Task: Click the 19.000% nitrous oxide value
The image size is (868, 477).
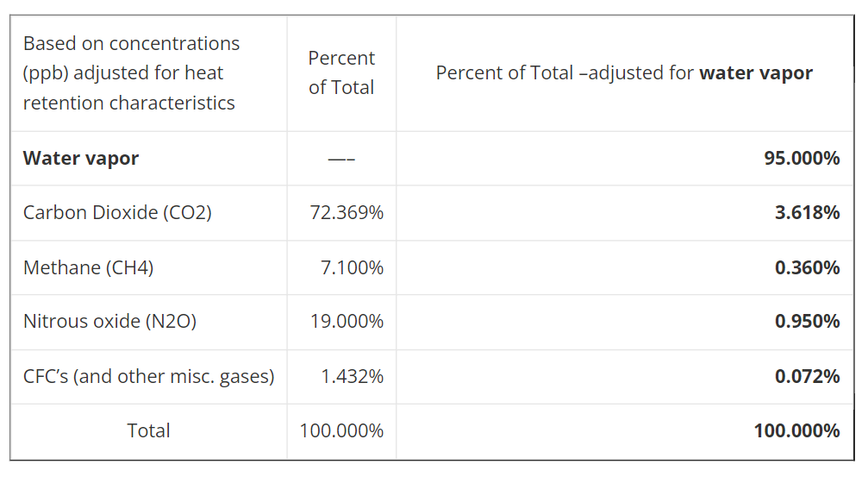Action: [x=347, y=322]
